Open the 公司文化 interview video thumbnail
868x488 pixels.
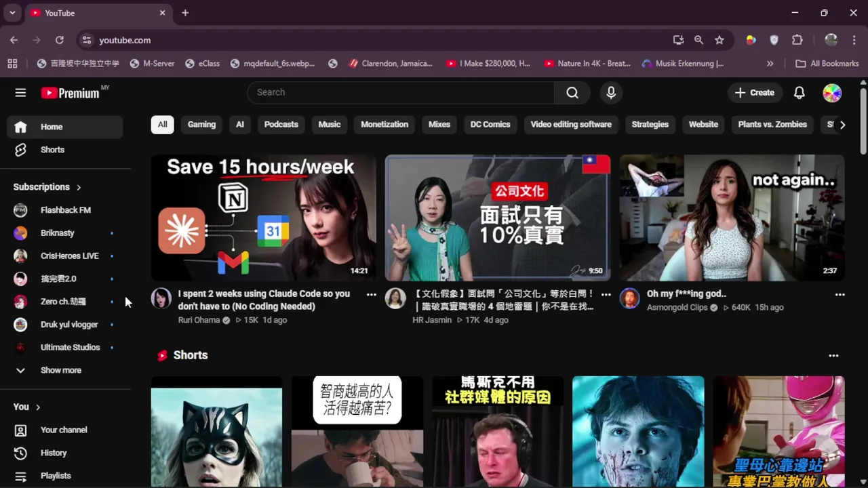(x=498, y=218)
